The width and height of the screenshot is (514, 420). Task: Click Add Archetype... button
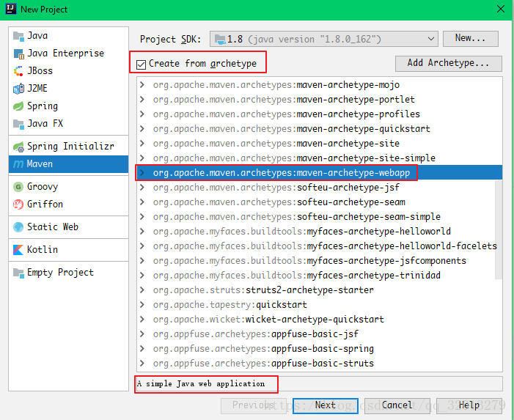point(449,63)
